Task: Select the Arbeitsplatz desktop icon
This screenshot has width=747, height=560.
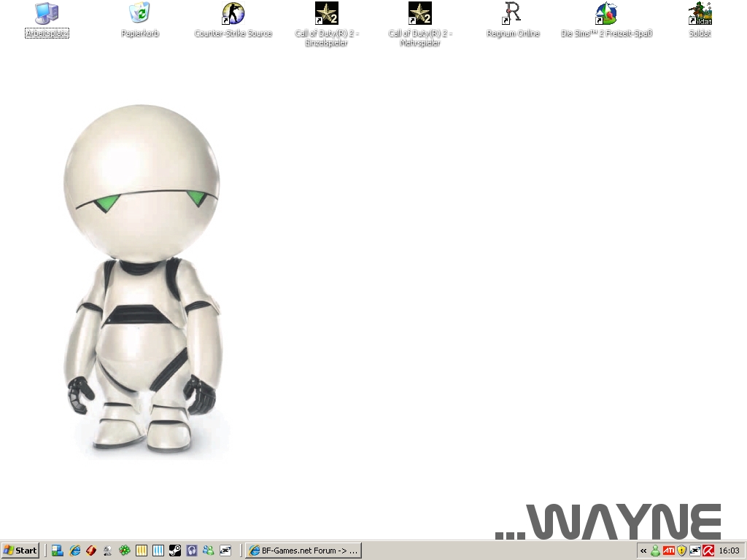Action: (47, 14)
